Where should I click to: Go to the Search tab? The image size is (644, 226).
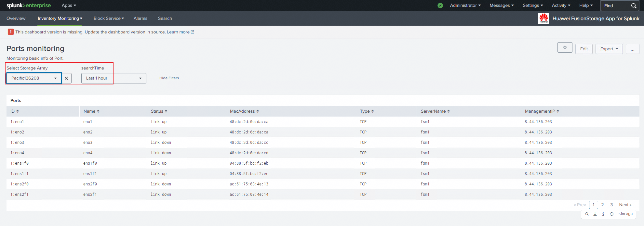click(165, 19)
